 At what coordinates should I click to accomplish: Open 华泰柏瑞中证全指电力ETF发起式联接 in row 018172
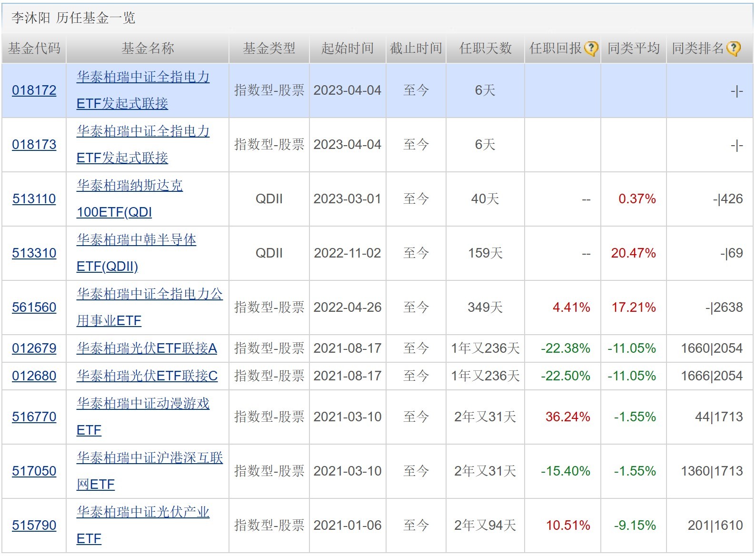click(x=143, y=90)
